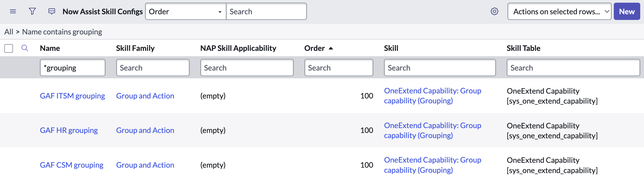Click the Skill Table column search field
This screenshot has height=183, width=644.
[x=573, y=68]
